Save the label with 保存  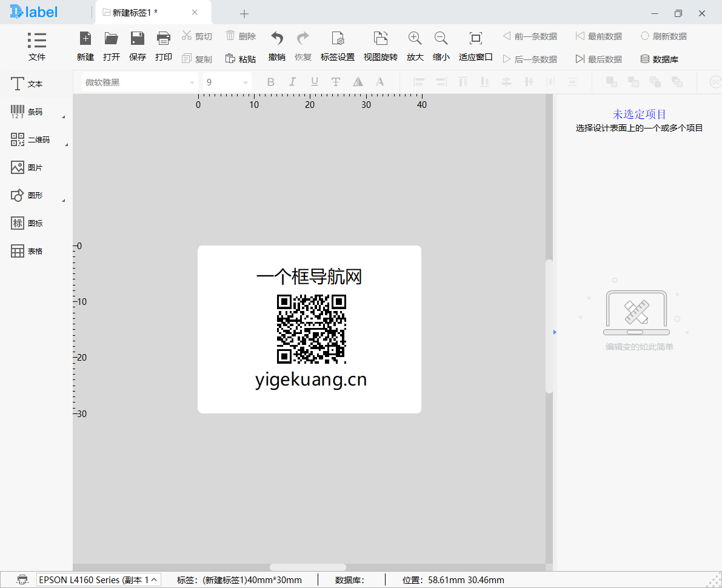[x=137, y=46]
